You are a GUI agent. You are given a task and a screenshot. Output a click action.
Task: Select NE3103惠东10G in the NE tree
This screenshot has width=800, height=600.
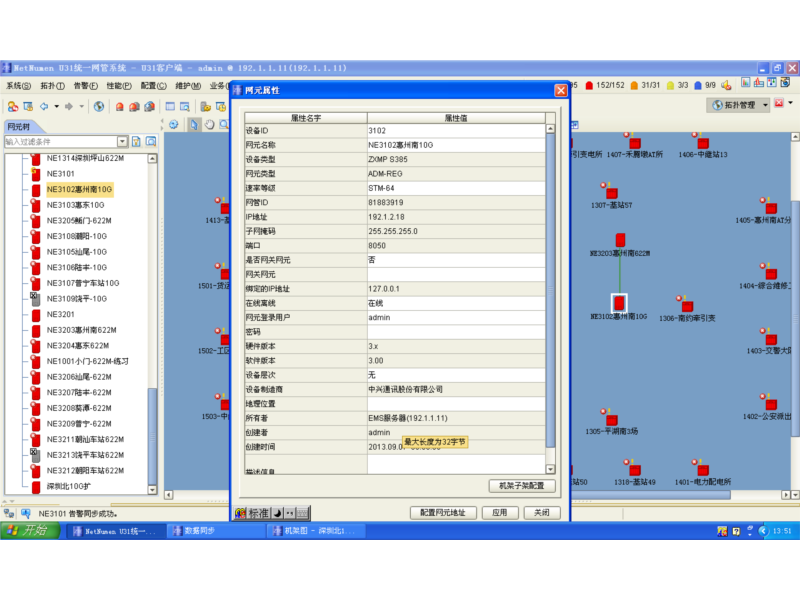pos(77,204)
